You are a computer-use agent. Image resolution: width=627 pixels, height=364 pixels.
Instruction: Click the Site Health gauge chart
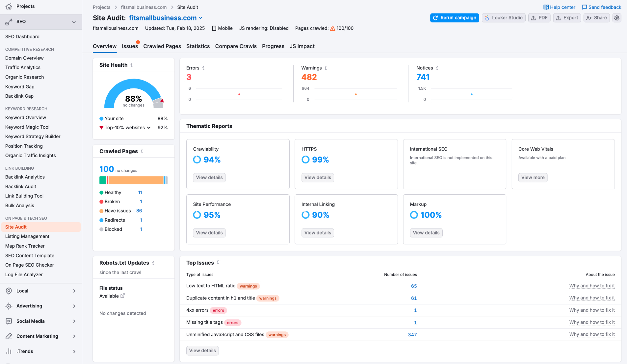(x=134, y=94)
